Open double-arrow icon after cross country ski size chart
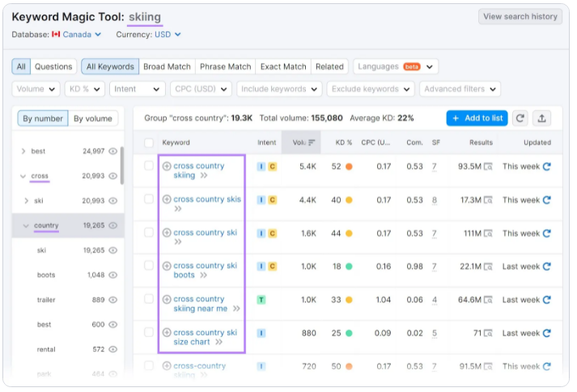 (x=219, y=342)
